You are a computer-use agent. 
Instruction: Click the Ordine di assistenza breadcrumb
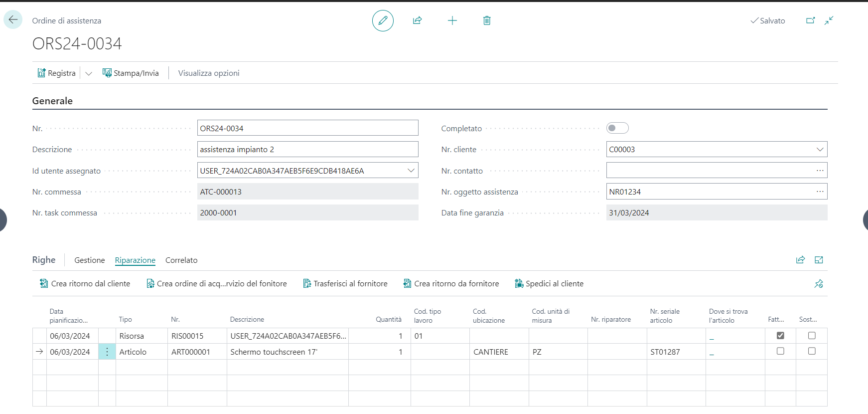click(x=67, y=20)
